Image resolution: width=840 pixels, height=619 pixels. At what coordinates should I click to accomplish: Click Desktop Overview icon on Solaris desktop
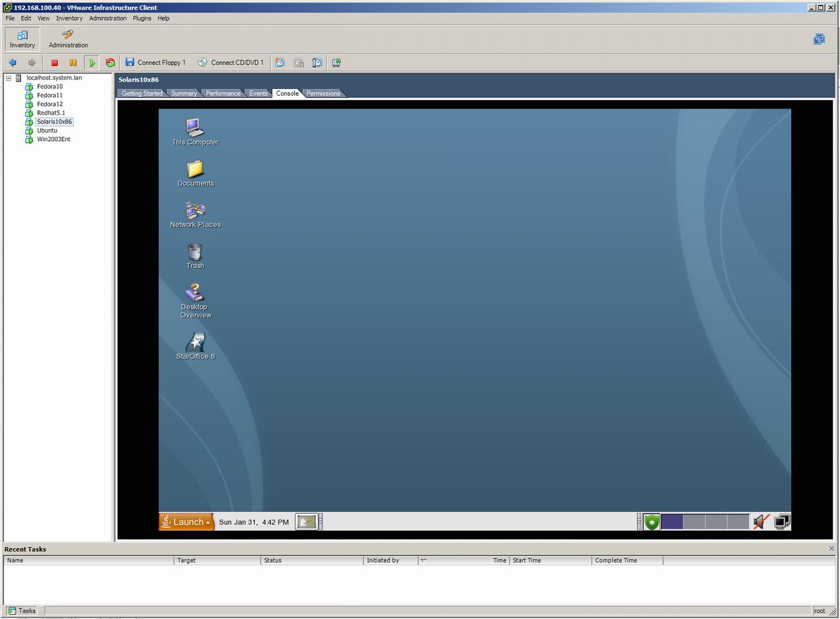195,301
